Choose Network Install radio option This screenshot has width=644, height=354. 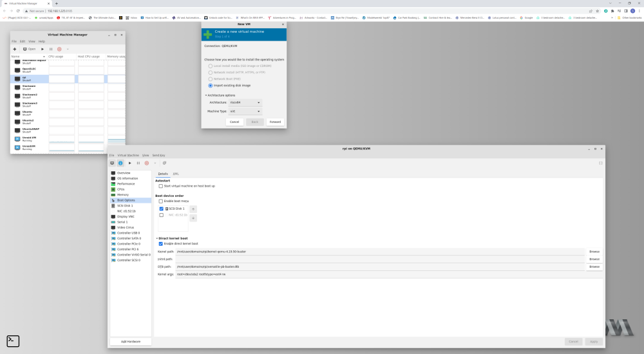pos(211,72)
